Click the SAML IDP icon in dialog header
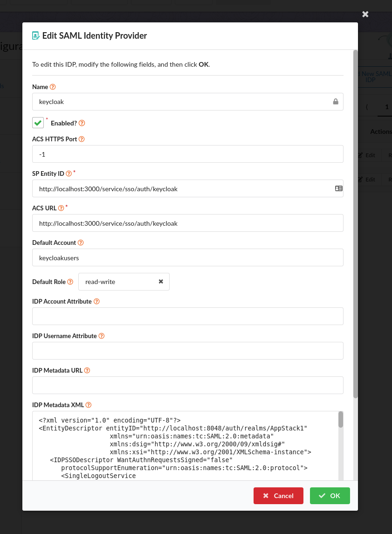 pos(36,35)
